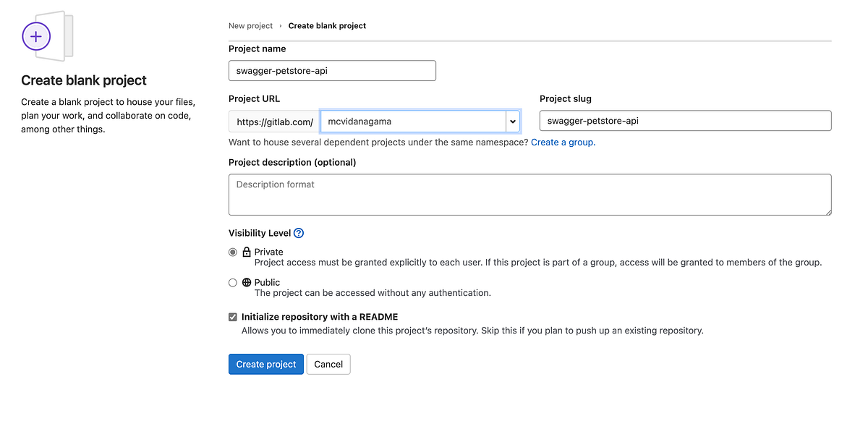Uncheck Initialize repository with a README

[233, 316]
